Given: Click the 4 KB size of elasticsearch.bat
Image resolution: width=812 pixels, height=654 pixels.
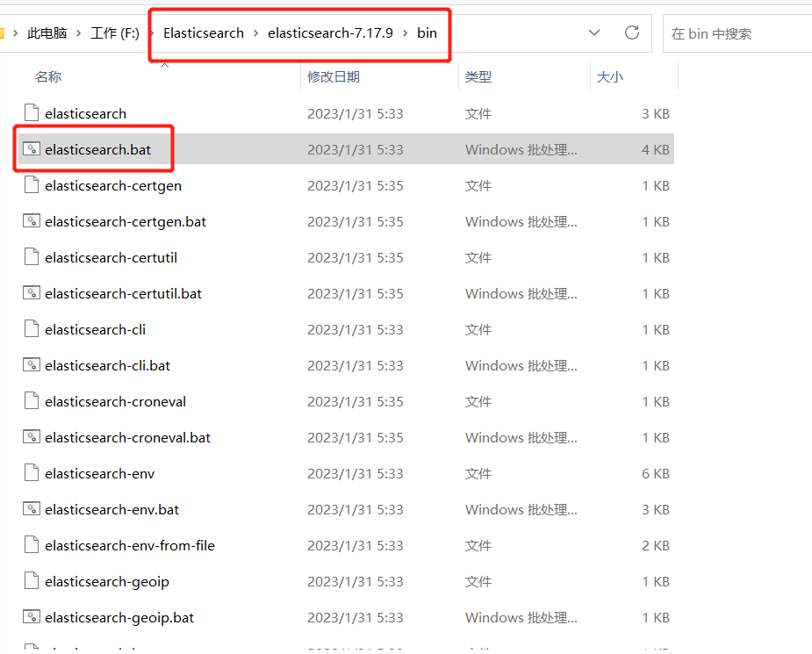Looking at the screenshot, I should pos(656,149).
